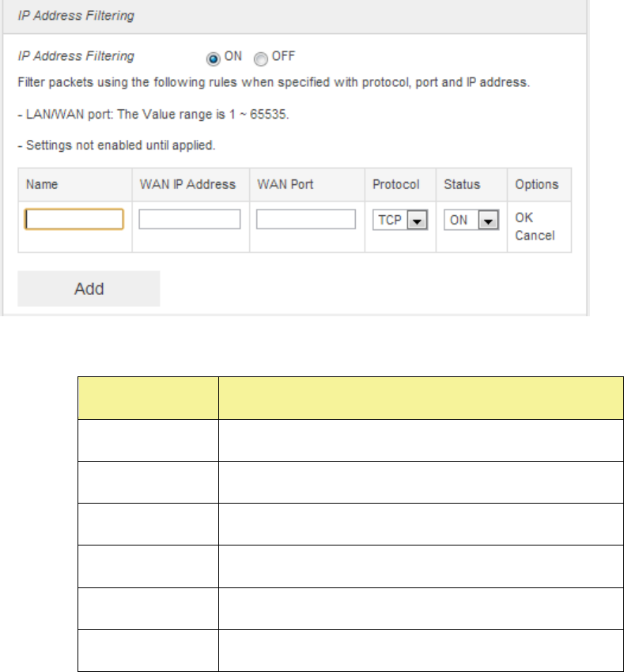Click the WAN IP Address column header
Screen dimensions: 624x672
coord(187,184)
